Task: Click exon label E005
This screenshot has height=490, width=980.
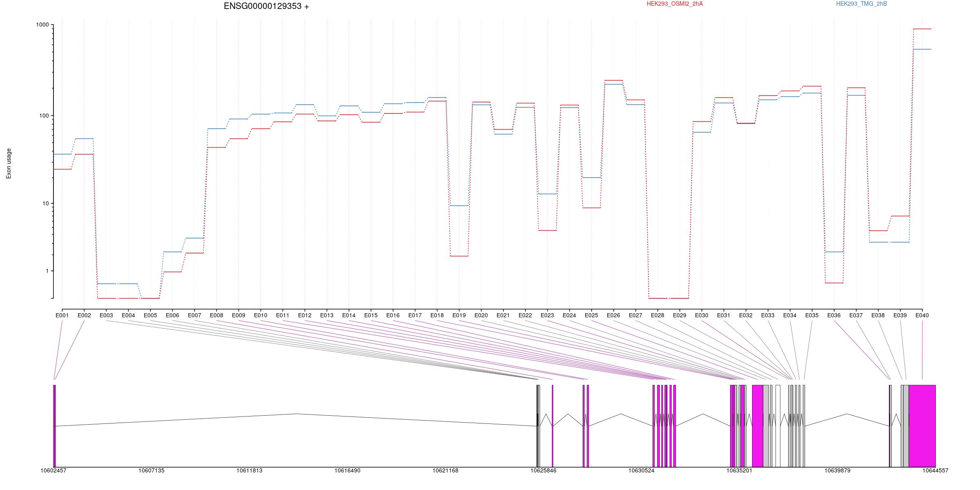Action: 150,315
